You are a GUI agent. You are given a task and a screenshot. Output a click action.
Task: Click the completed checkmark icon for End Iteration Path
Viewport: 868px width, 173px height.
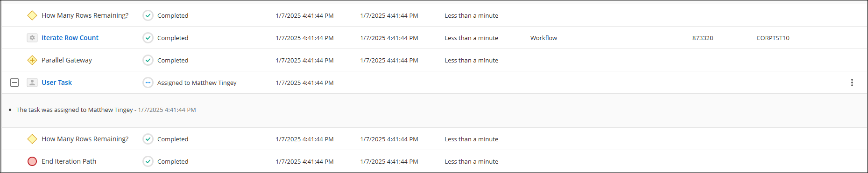pyautogui.click(x=148, y=161)
